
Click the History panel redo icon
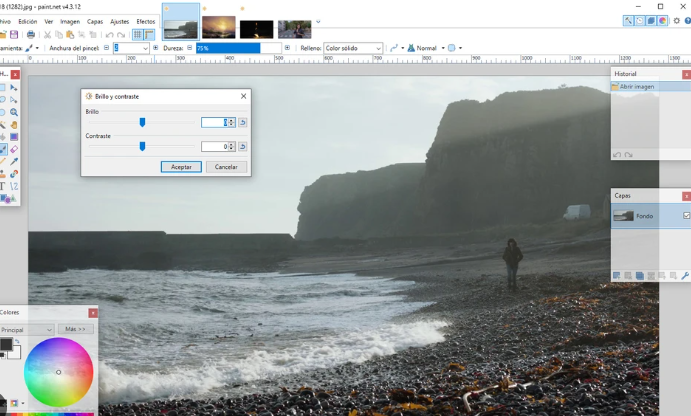coord(629,155)
